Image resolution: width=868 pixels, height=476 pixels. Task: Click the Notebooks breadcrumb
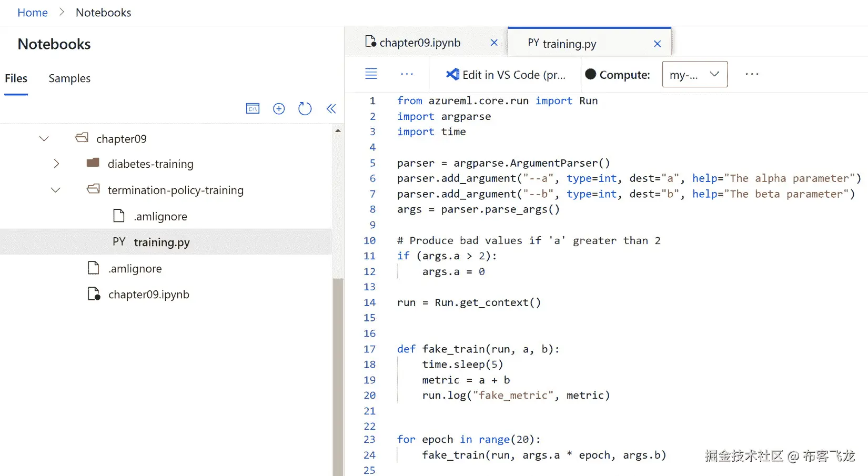click(104, 13)
